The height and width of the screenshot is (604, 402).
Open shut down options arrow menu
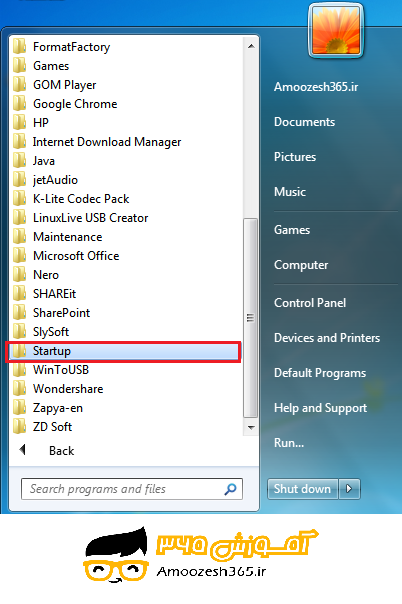[x=349, y=489]
